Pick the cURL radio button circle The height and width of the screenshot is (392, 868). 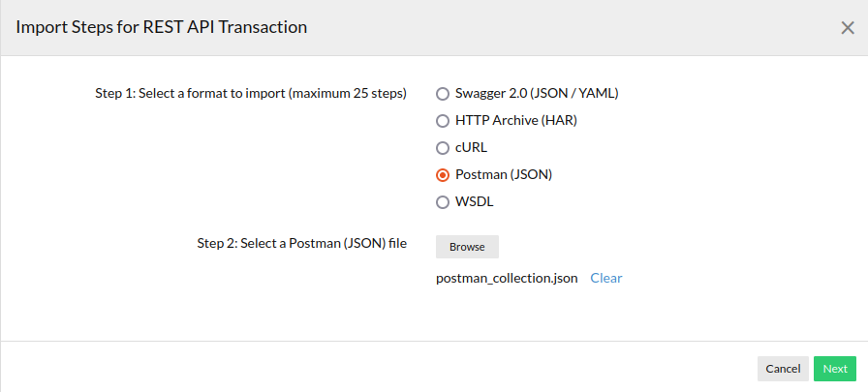coord(443,148)
